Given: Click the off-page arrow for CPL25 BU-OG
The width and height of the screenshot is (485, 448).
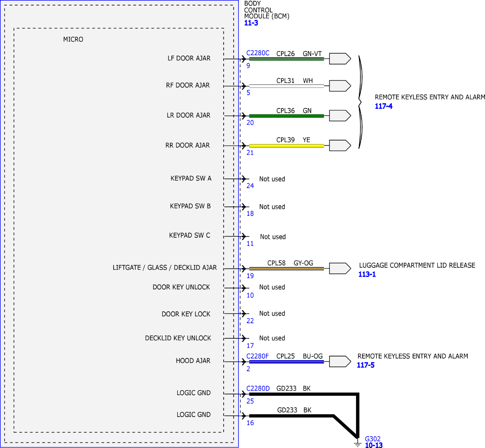Looking at the screenshot, I should point(340,362).
